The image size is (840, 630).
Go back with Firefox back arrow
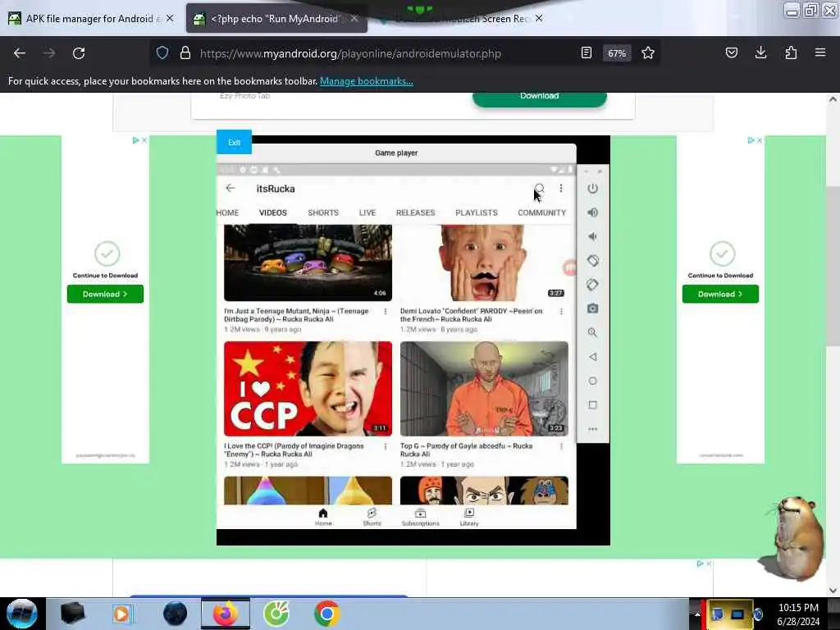point(20,53)
